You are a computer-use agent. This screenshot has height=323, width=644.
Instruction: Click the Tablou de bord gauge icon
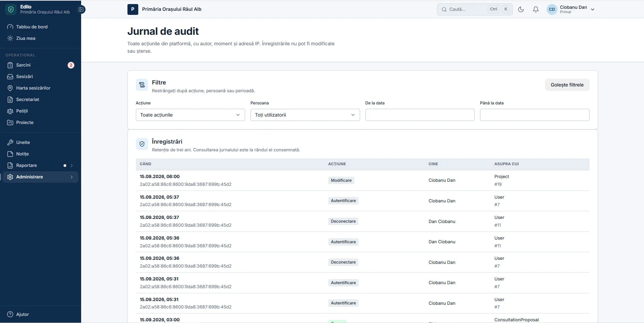coord(10,27)
